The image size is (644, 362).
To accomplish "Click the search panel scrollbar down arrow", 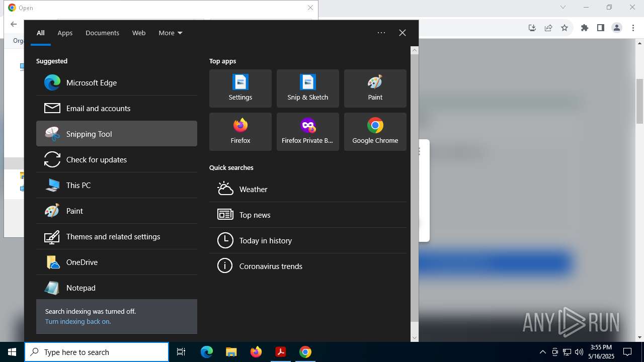I will pyautogui.click(x=415, y=338).
